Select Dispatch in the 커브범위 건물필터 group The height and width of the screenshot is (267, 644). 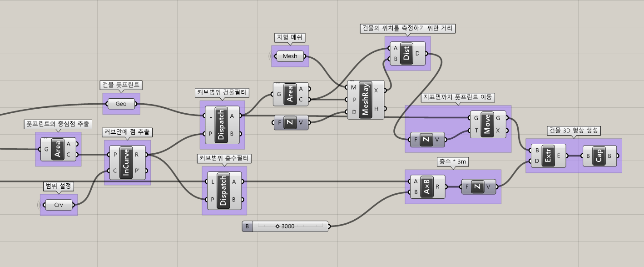click(x=222, y=125)
